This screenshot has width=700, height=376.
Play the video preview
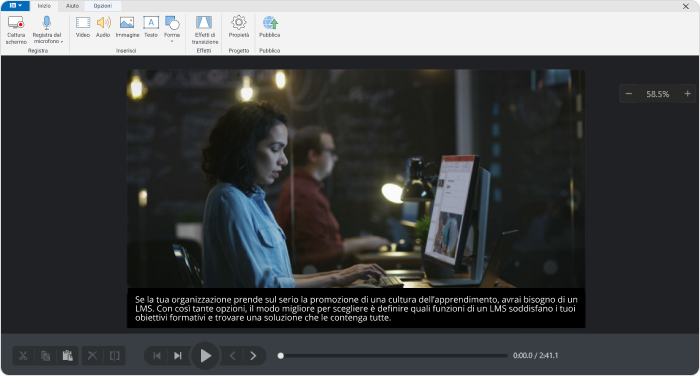[205, 356]
